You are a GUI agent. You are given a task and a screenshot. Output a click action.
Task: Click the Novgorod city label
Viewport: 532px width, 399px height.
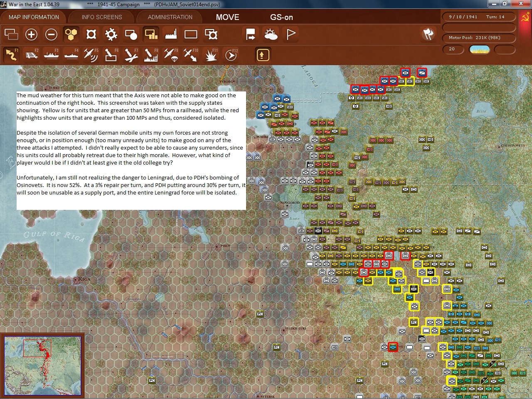pyautogui.click(x=290, y=203)
